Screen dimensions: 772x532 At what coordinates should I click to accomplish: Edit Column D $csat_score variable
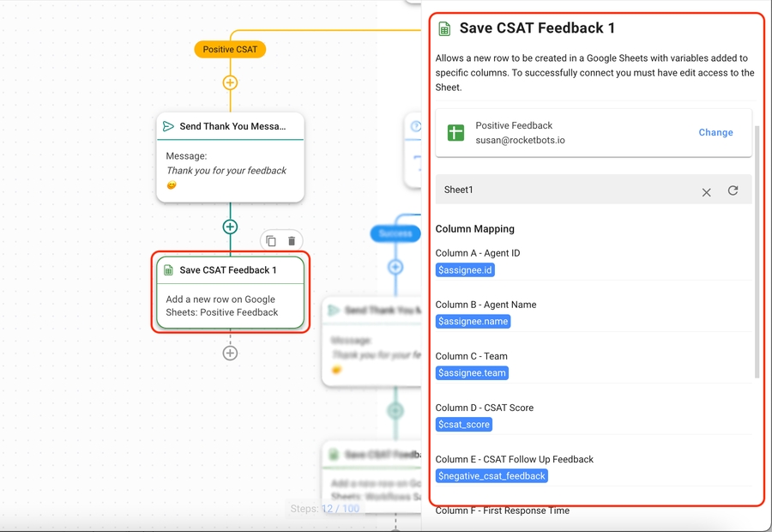pyautogui.click(x=464, y=425)
